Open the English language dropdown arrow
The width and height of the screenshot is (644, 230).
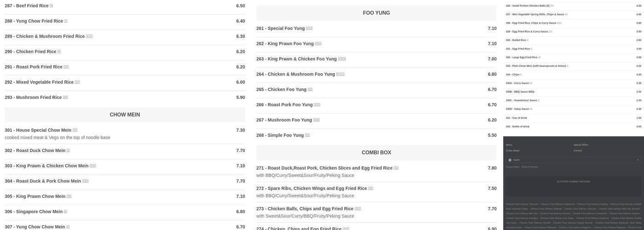point(638,160)
